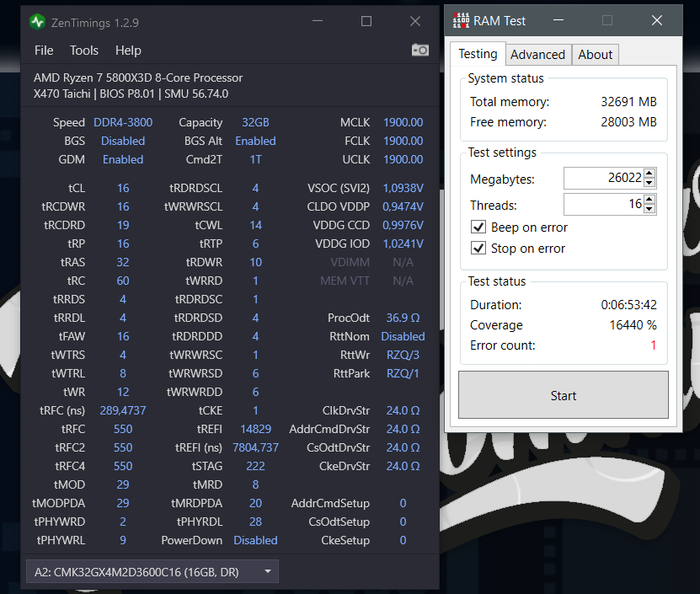
Task: Decrease Threads with the down arrow
Action: [x=649, y=209]
